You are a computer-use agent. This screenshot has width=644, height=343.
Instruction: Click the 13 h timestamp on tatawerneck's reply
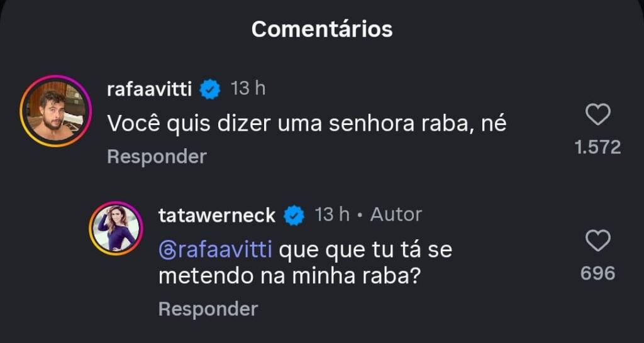[331, 215]
